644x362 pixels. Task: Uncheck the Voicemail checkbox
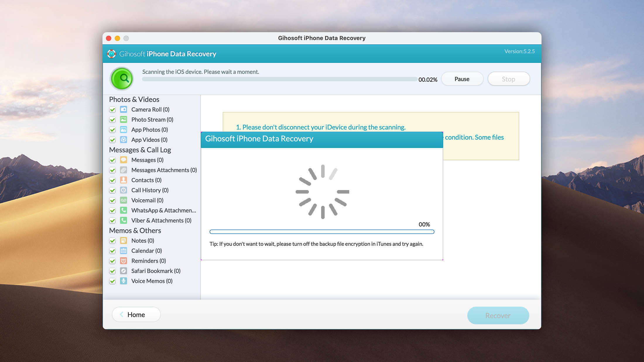(112, 201)
